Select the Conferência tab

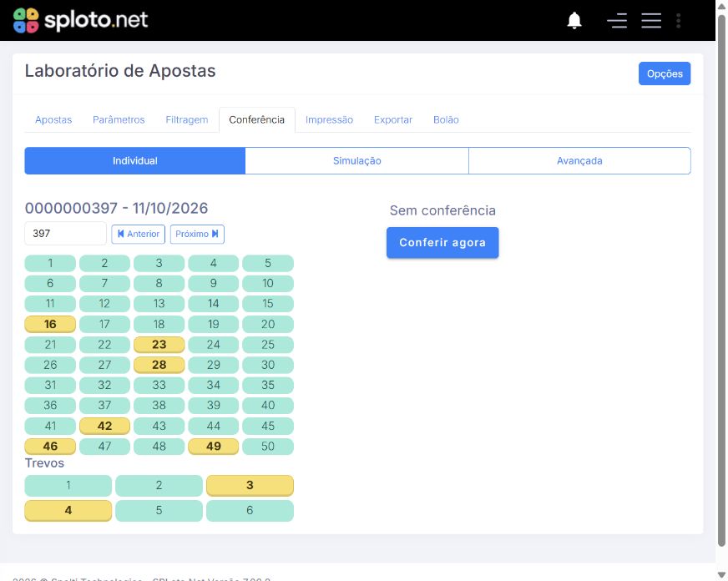coord(257,119)
